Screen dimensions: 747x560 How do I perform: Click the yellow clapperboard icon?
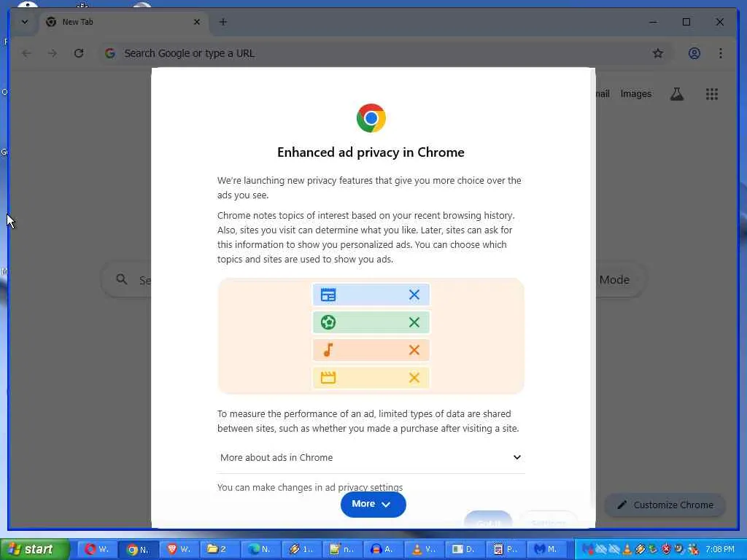tap(328, 378)
